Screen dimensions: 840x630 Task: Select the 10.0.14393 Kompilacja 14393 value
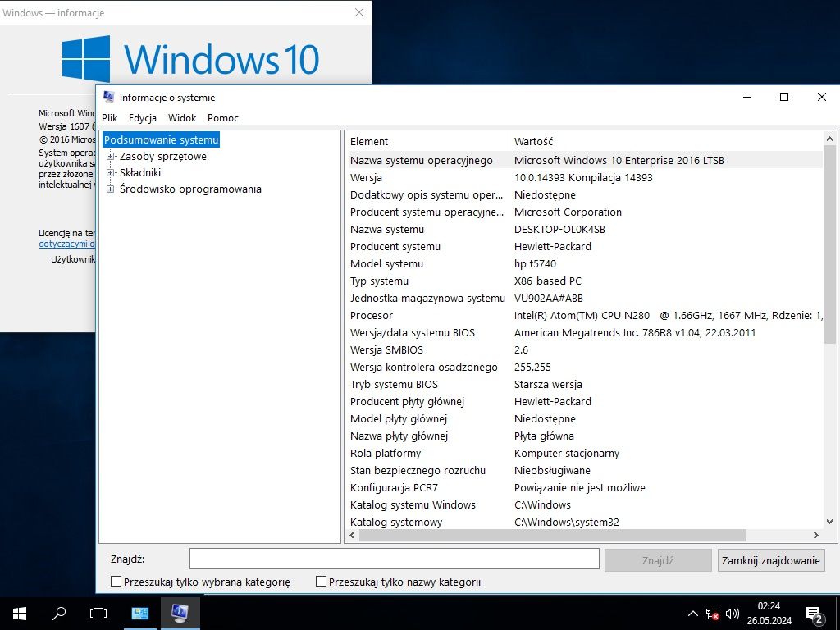[583, 177]
